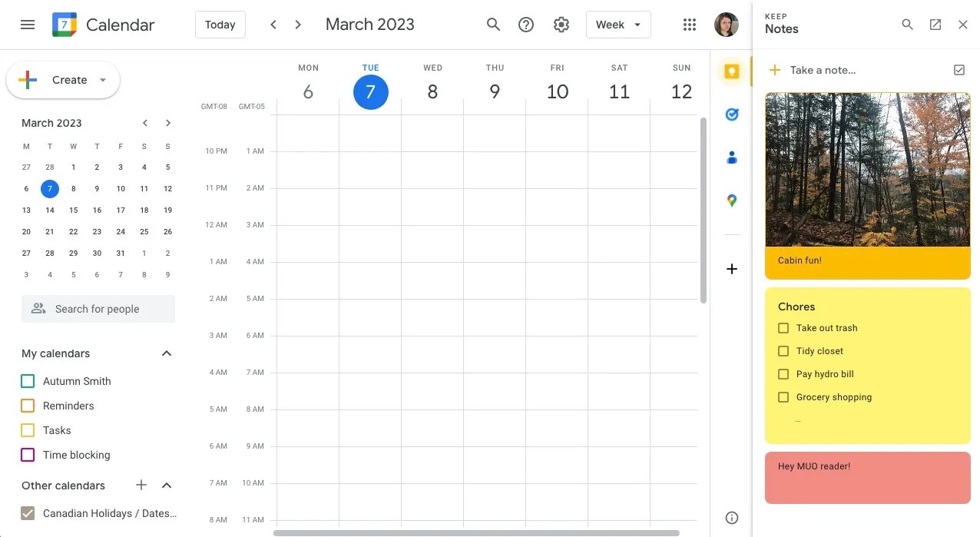Image resolution: width=980 pixels, height=537 pixels.
Task: Enable the pink Time blocking calendar
Action: pyautogui.click(x=27, y=454)
